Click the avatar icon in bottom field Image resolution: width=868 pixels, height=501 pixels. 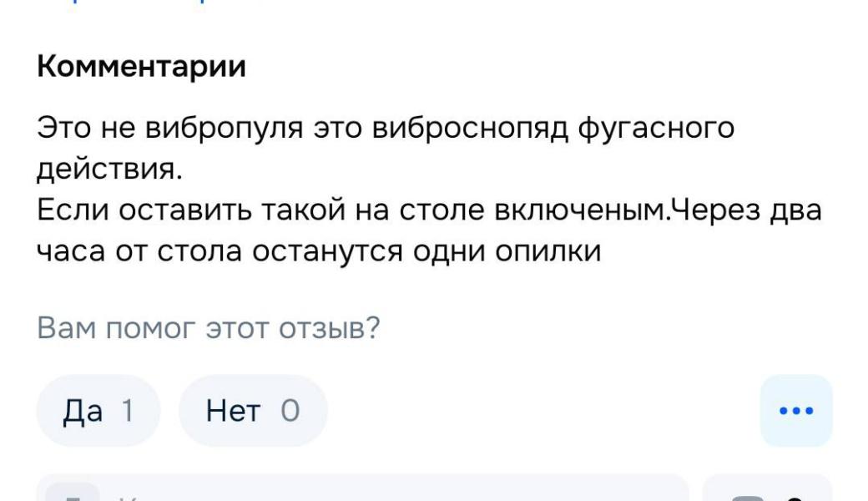pyautogui.click(x=72, y=493)
